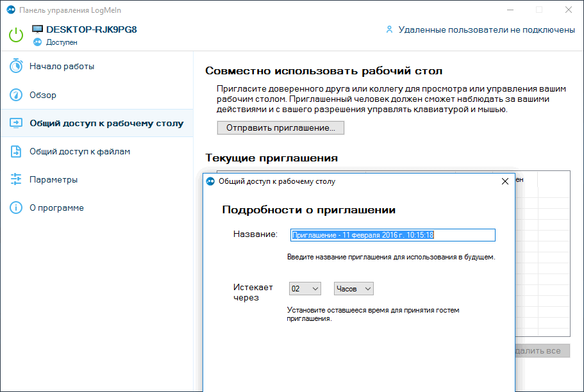Click the stopwatch icon for Начало работы

point(16,66)
